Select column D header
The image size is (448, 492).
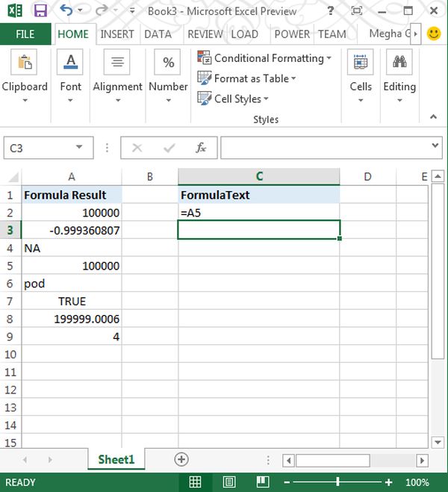367,177
